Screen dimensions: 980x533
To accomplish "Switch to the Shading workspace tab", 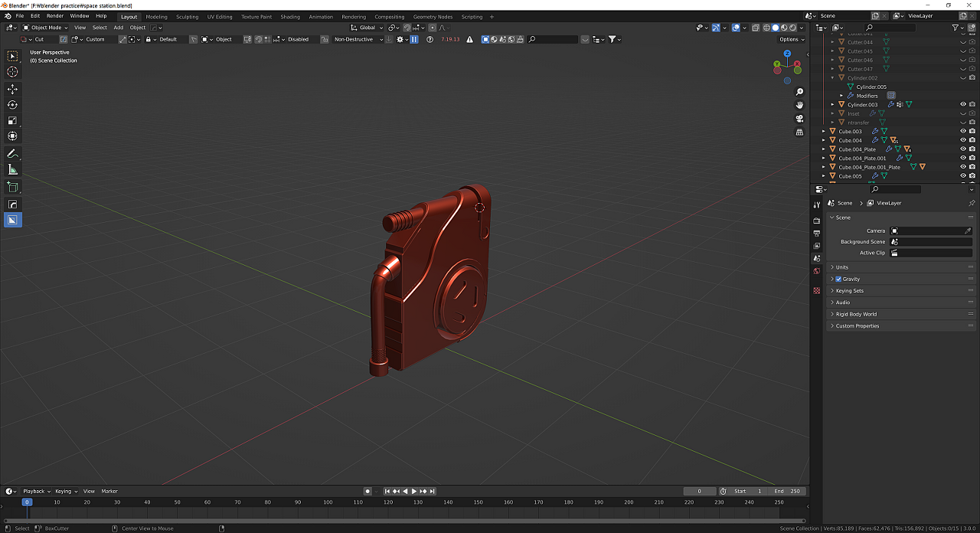I will [x=290, y=17].
